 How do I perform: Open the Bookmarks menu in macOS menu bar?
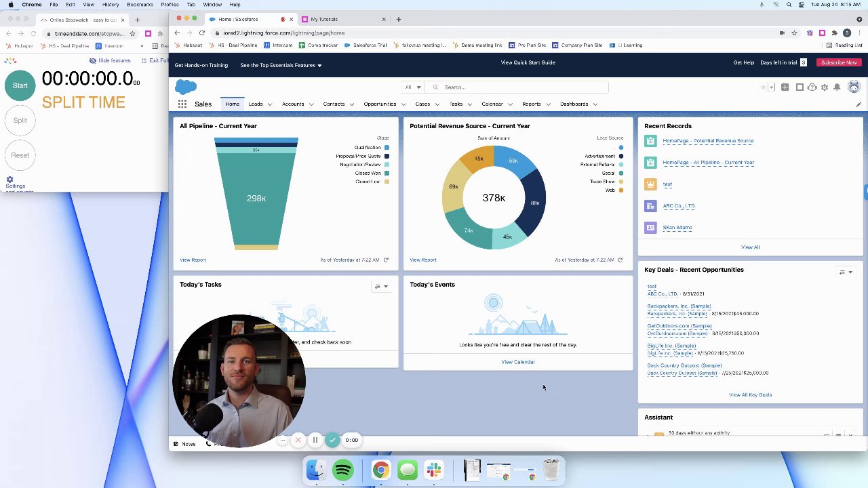(x=140, y=5)
